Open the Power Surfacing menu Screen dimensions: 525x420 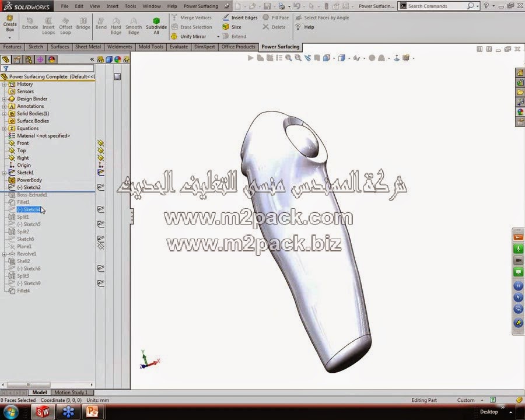click(x=201, y=6)
